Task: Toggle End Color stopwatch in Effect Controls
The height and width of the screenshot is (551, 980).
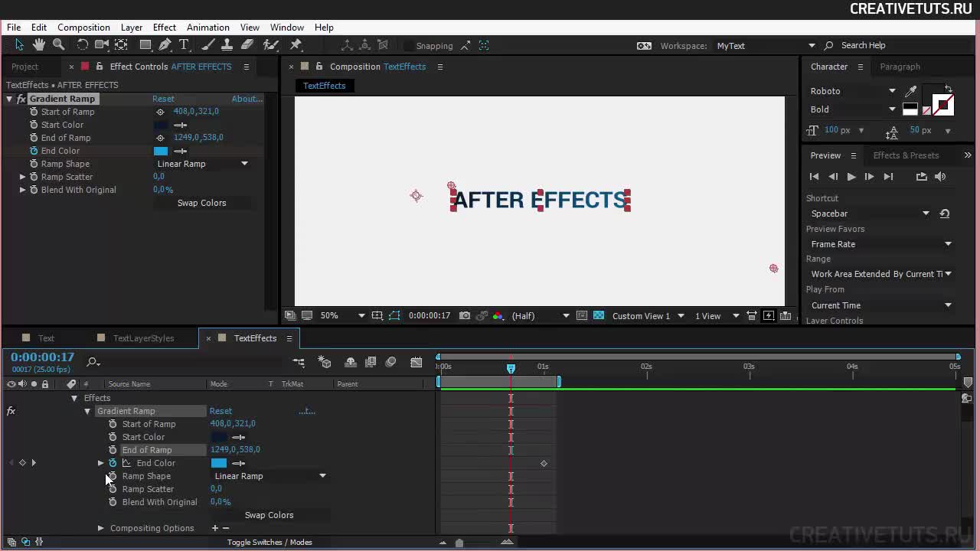Action: coord(34,151)
